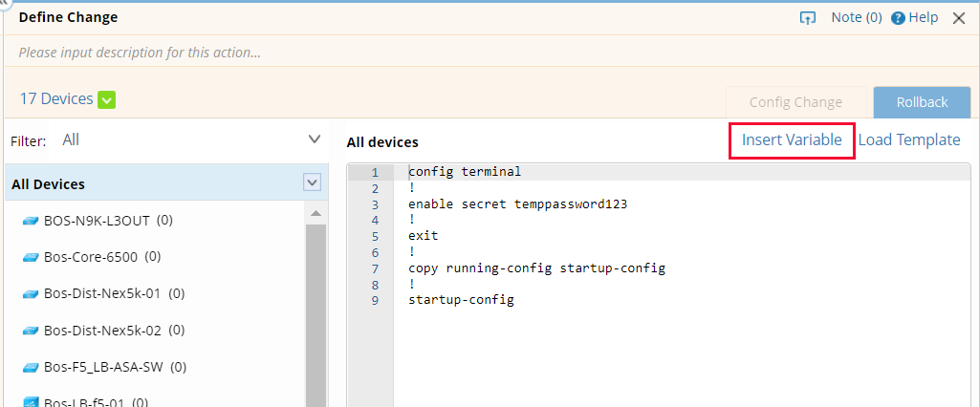The image size is (980, 407).
Task: Click the Load Template link
Action: [x=909, y=140]
